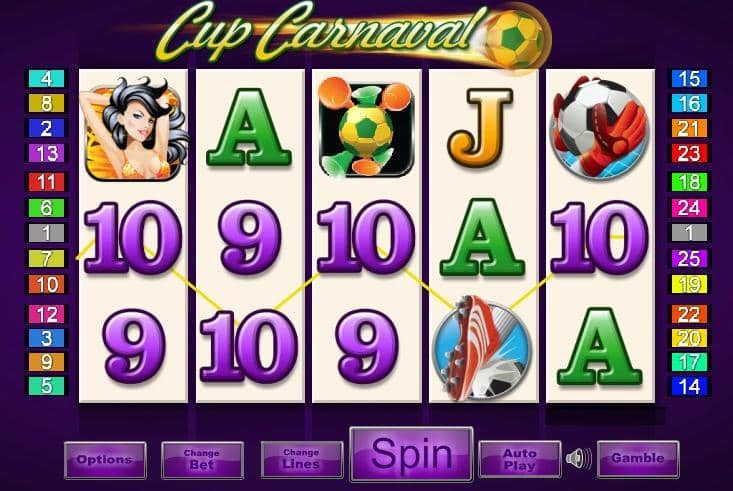Select payline 13 purple marker
The height and width of the screenshot is (491, 733).
(46, 153)
